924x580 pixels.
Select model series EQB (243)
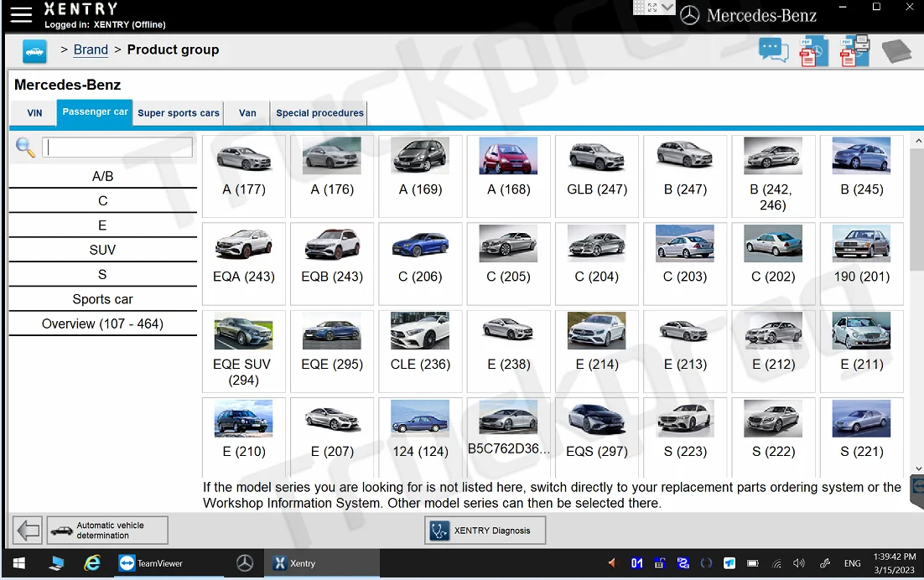332,263
